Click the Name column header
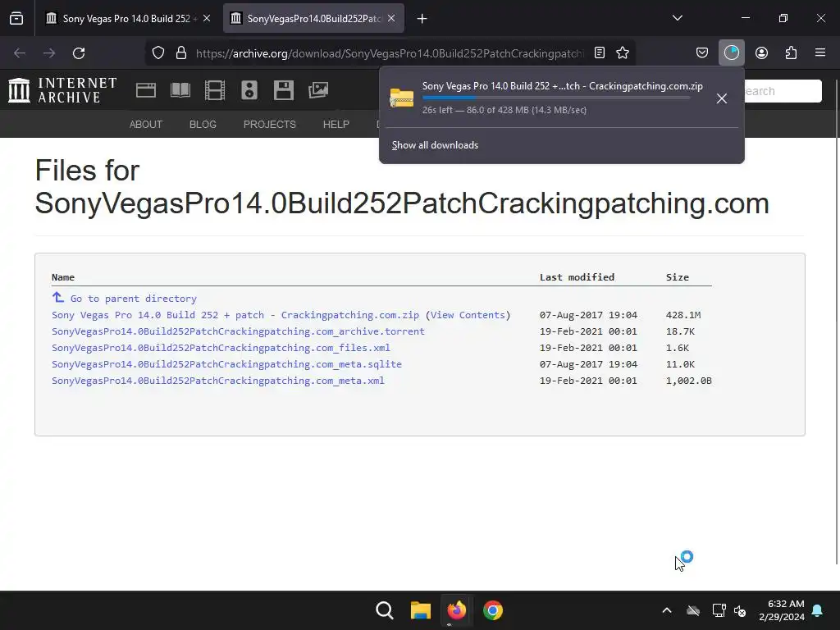Screen dimensions: 840x630 point(63,277)
